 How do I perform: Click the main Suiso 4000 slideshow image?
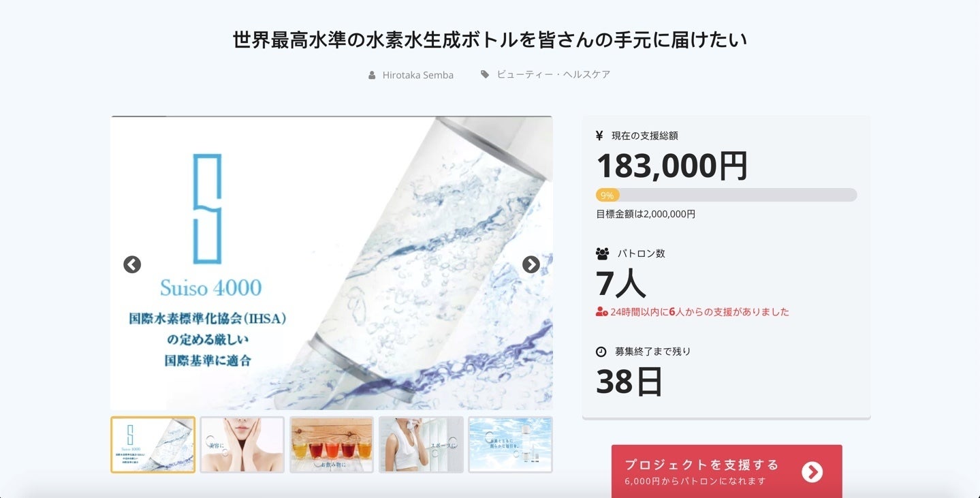pyautogui.click(x=331, y=263)
